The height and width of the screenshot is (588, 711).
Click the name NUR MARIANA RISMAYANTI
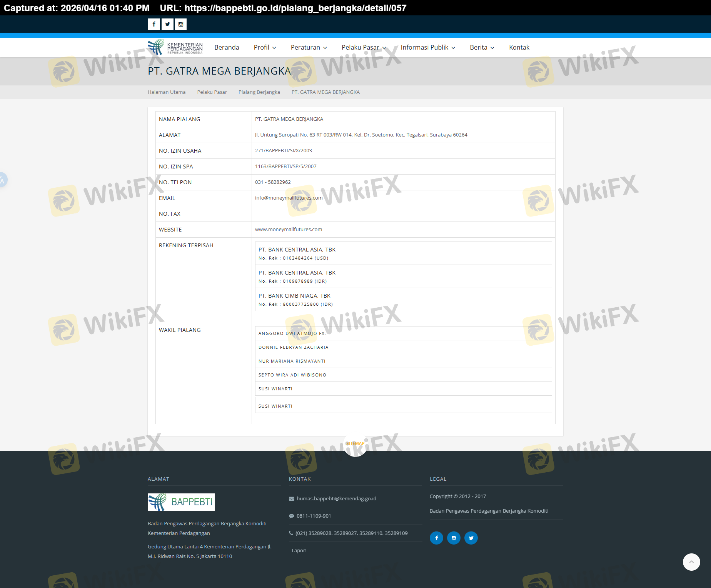tap(292, 361)
